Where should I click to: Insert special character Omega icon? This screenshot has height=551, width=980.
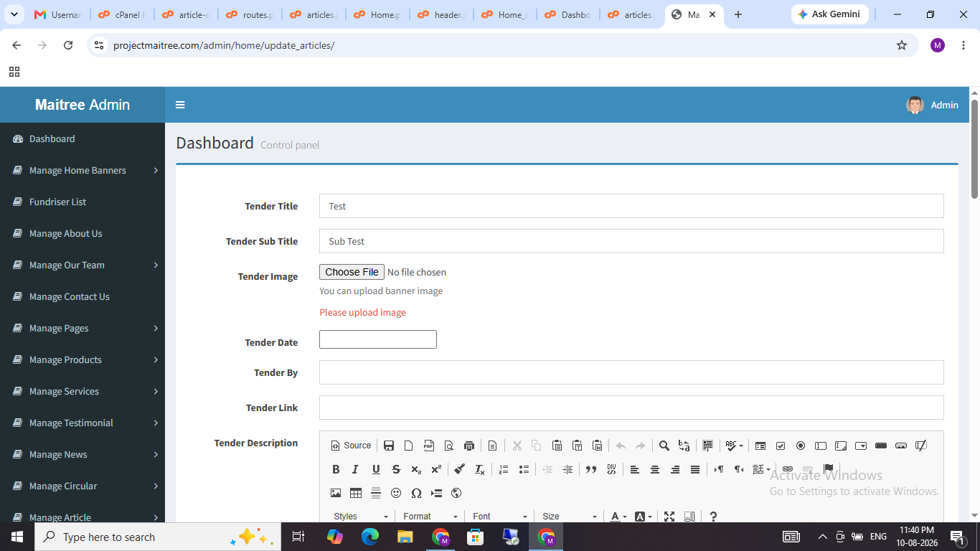tap(416, 493)
